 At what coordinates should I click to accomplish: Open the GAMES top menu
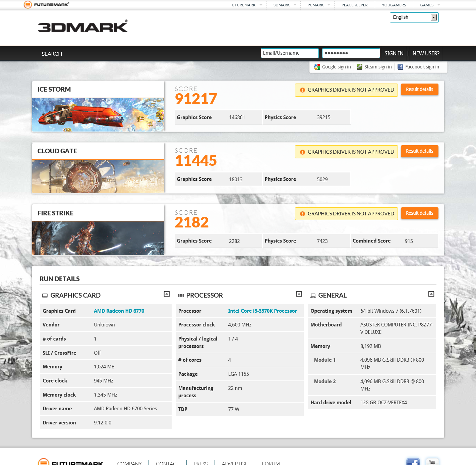click(427, 5)
